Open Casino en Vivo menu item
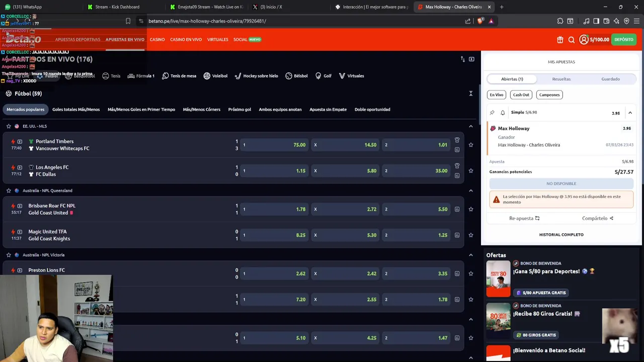Screen dimensions: 644x362 pos(186,40)
